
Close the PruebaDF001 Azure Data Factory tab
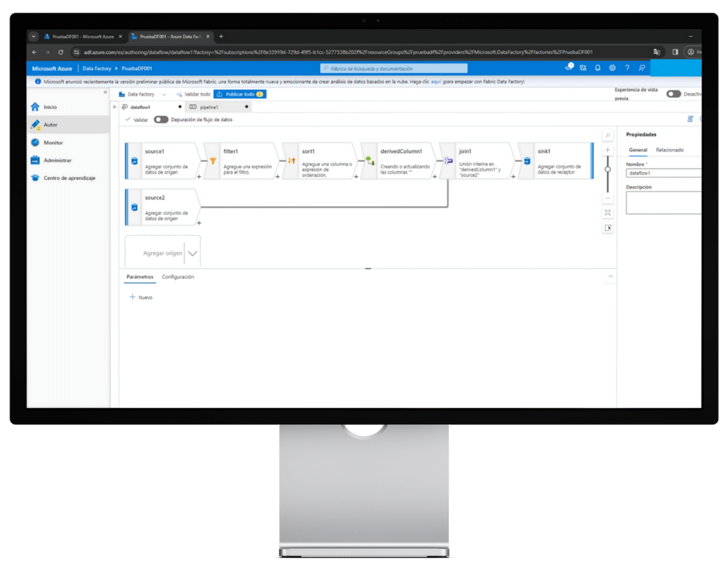coord(208,36)
